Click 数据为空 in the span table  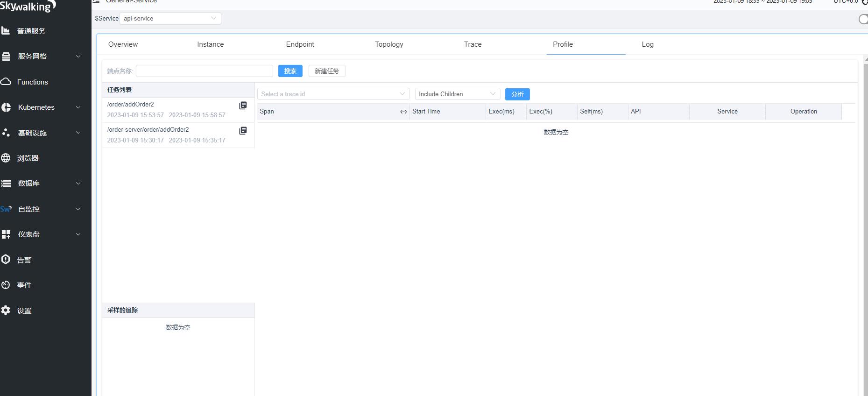556,133
